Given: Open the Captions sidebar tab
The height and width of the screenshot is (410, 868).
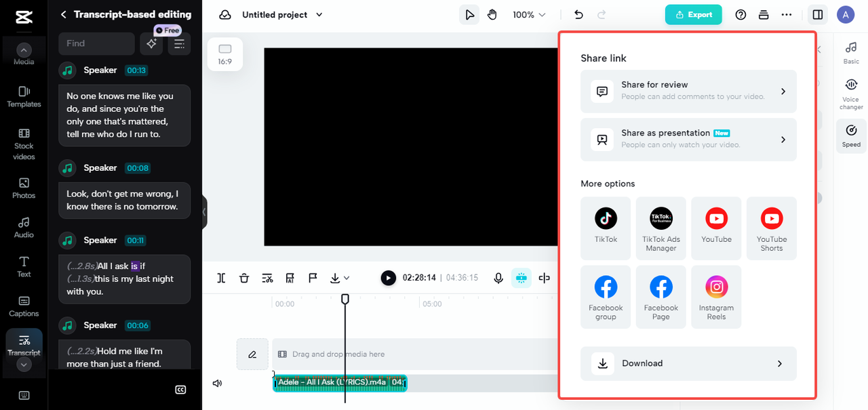Looking at the screenshot, I should coord(24,306).
